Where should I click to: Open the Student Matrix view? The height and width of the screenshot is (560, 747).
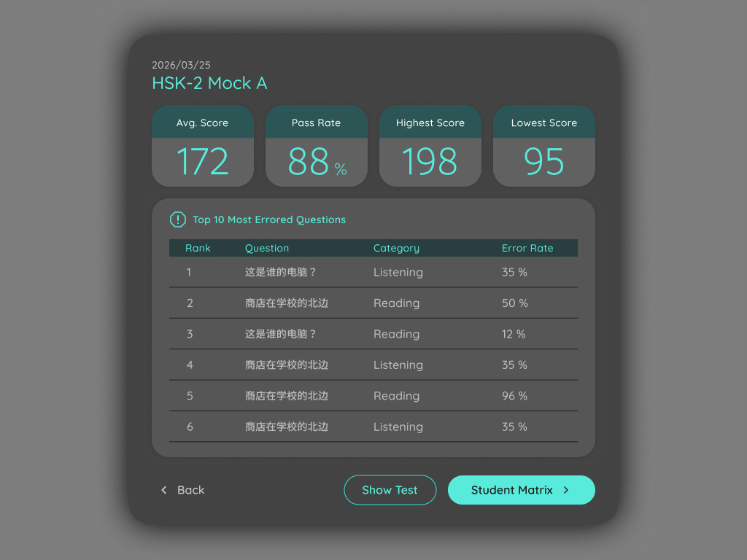click(x=521, y=490)
